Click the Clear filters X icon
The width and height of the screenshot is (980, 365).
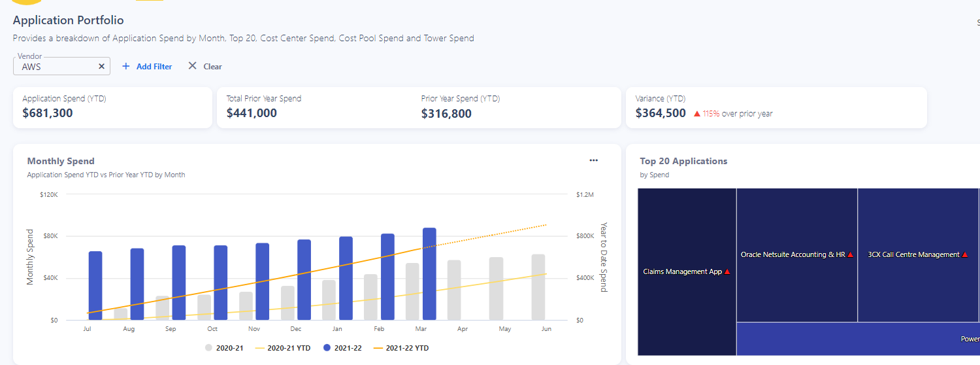192,66
